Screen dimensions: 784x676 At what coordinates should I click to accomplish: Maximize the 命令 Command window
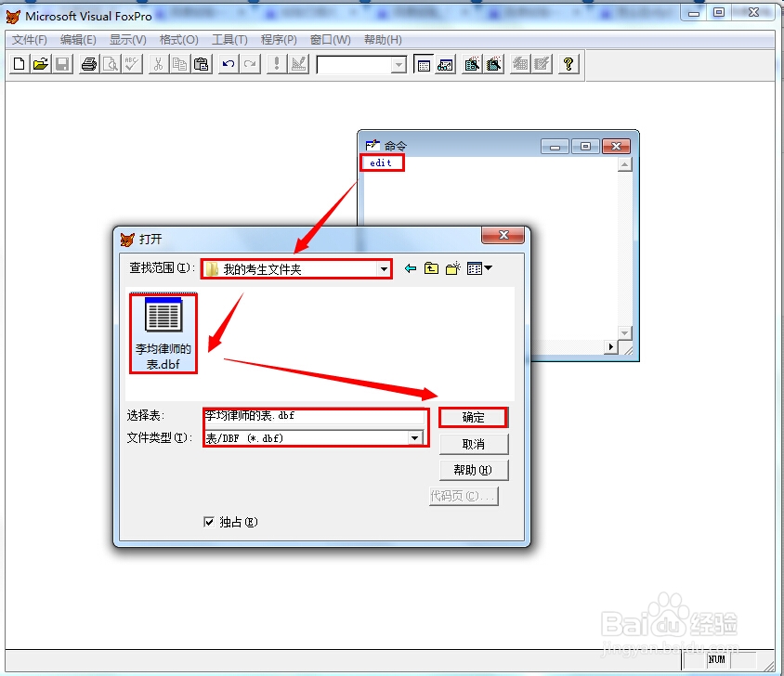(585, 146)
